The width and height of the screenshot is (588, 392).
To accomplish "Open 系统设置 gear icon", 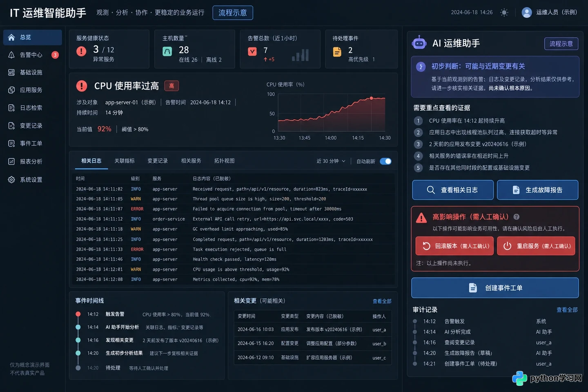I will pyautogui.click(x=11, y=180).
